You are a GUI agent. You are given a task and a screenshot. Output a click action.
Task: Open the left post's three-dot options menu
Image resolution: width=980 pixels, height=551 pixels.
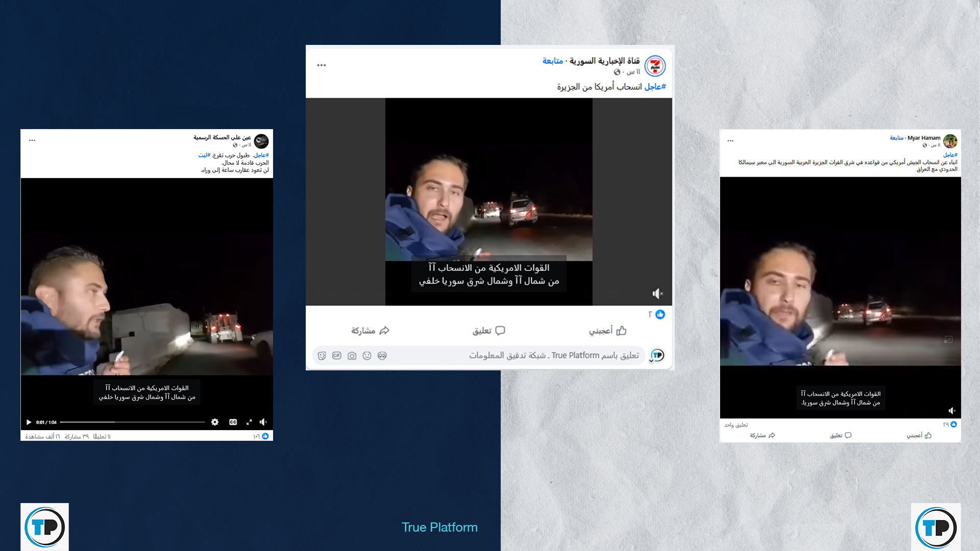(x=32, y=140)
